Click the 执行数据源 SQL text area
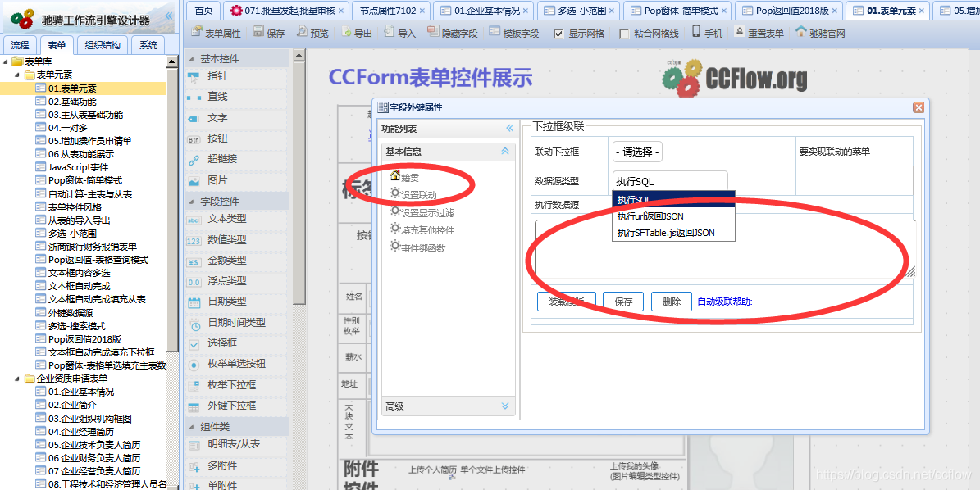Image resolution: width=980 pixels, height=490 pixels. point(725,248)
